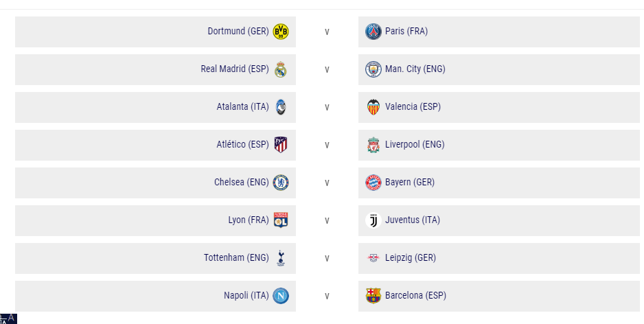Click the Atlético Madrid striped crest
Image resolution: width=644 pixels, height=324 pixels.
[281, 145]
